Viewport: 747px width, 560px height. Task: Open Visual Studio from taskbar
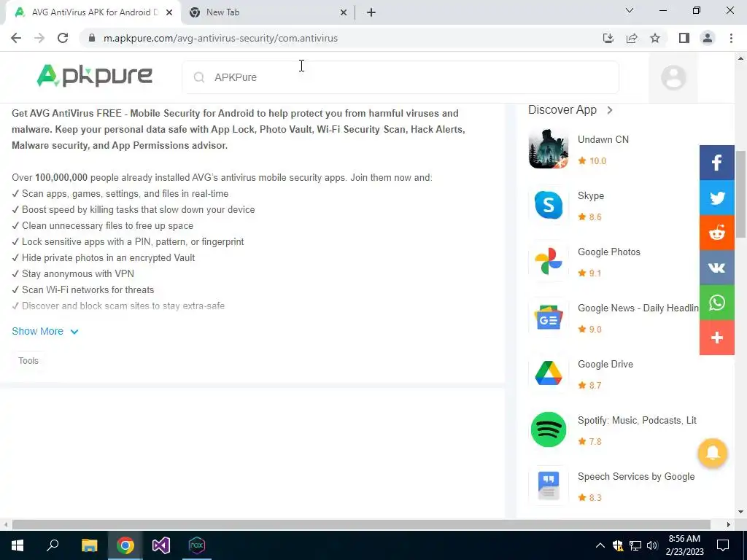[x=161, y=545]
